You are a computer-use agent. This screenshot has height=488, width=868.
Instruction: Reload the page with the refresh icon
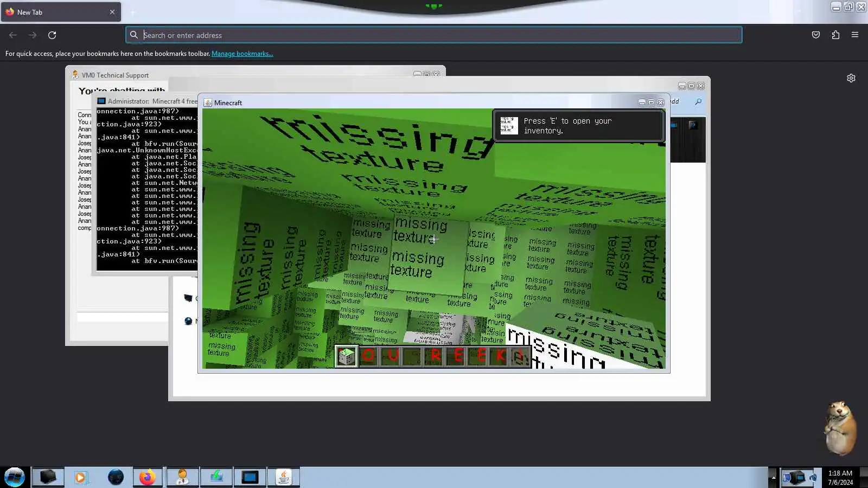tap(52, 35)
